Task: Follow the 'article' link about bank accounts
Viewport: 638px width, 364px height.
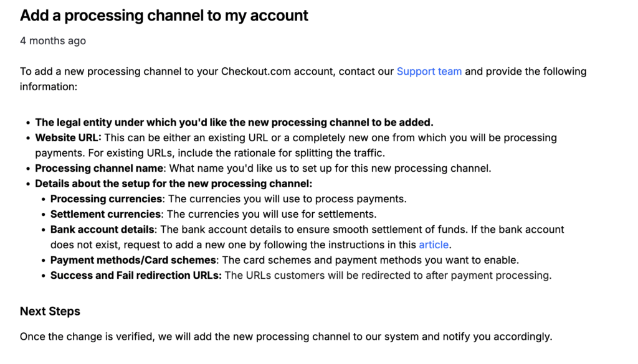Action: 434,245
